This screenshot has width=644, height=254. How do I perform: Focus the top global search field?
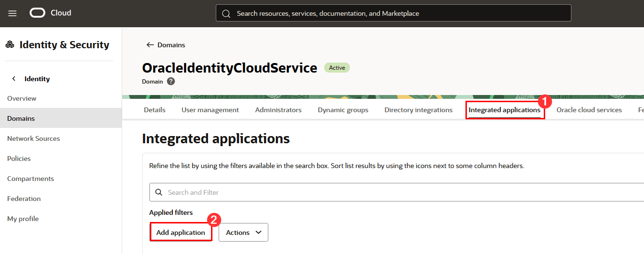tap(393, 13)
